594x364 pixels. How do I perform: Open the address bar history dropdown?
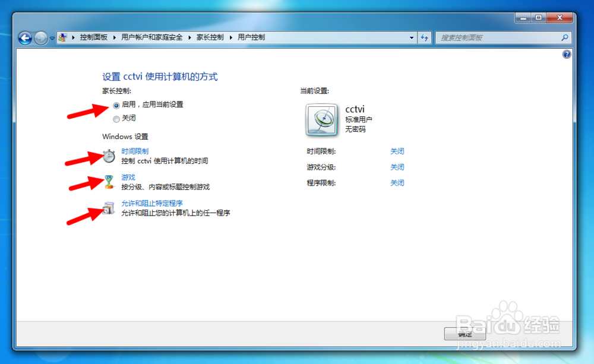(412, 38)
